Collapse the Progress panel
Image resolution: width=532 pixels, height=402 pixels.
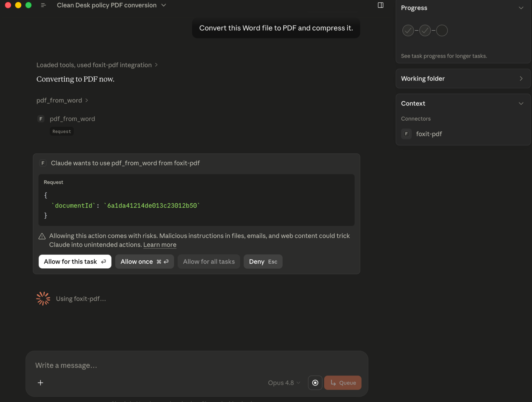(x=521, y=8)
